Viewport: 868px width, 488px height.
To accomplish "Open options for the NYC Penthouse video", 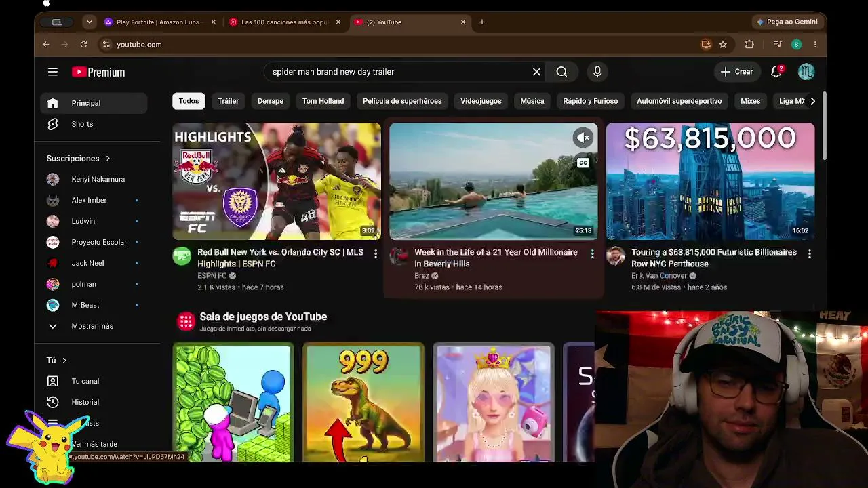I will 809,253.
